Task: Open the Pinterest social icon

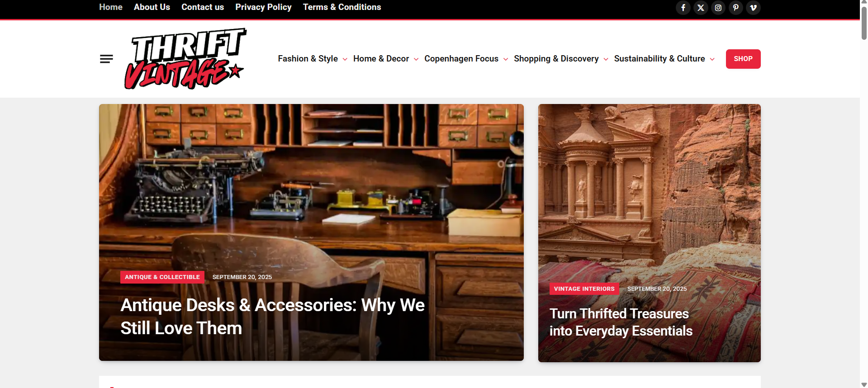Action: tap(736, 8)
